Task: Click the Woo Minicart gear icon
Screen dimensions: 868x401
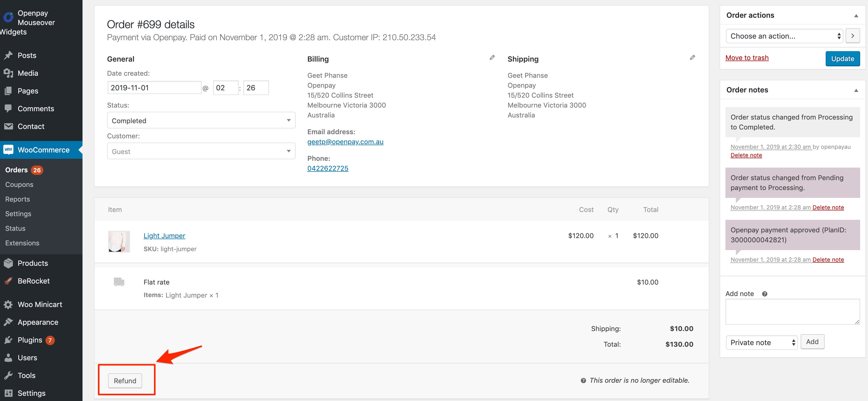Action: tap(8, 305)
